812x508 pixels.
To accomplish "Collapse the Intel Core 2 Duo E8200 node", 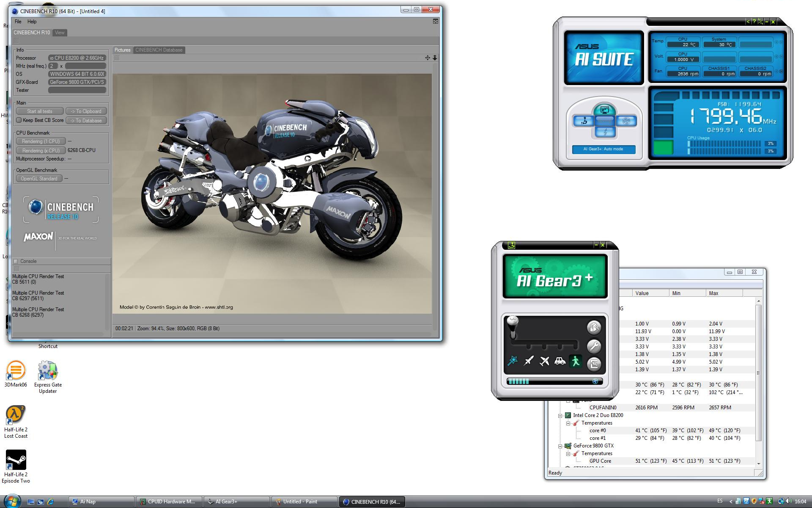I will tap(560, 415).
